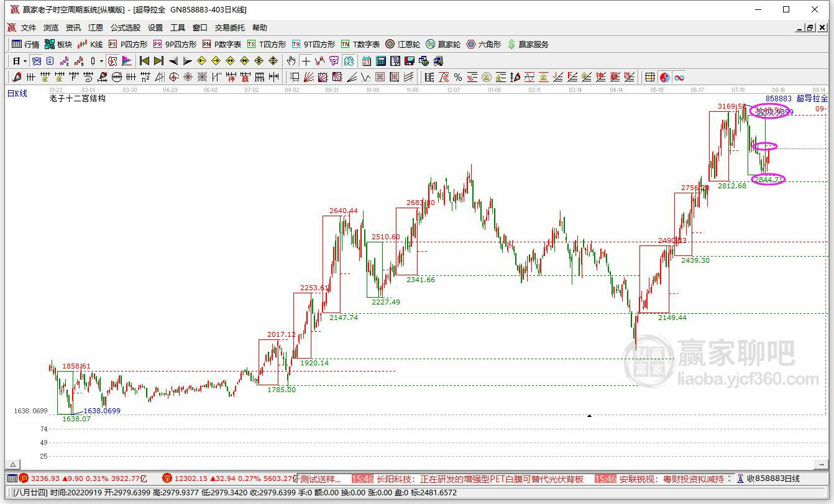Jump to first bar with skip-to-start icon
Screen dimensions: 834x504
[x=144, y=61]
